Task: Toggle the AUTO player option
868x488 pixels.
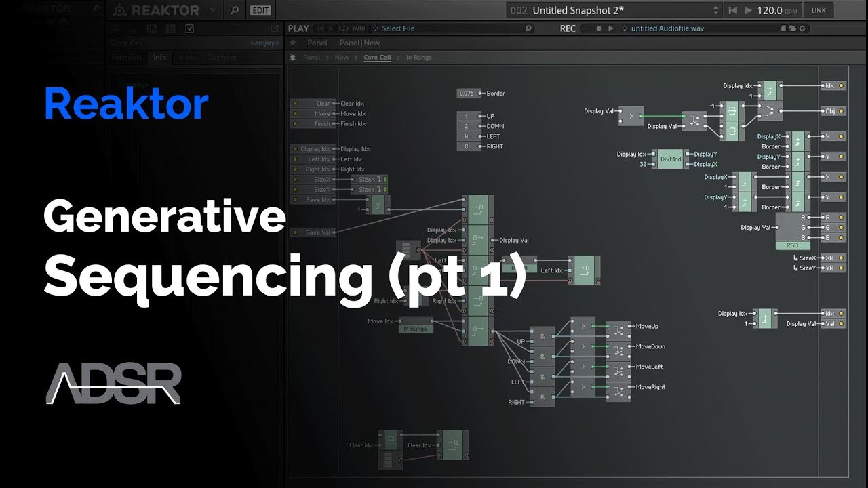Action: point(358,28)
